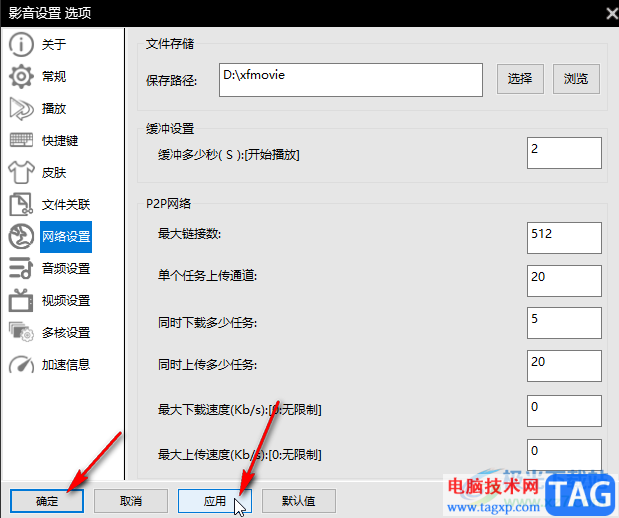This screenshot has height=518, width=619.
Task: Click the 单个任务上传通道: label
Action: [x=208, y=276]
